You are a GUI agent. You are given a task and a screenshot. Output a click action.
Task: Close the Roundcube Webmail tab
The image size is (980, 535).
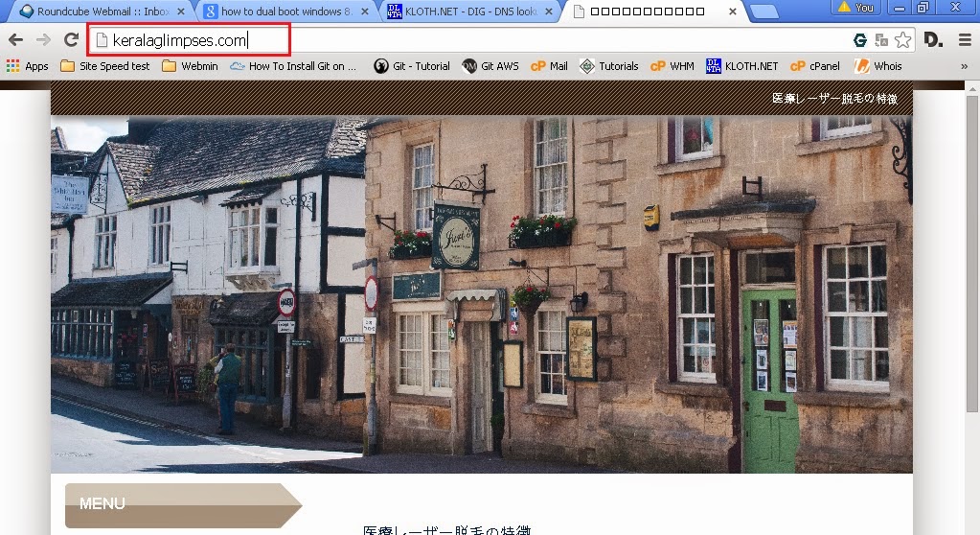click(x=181, y=12)
